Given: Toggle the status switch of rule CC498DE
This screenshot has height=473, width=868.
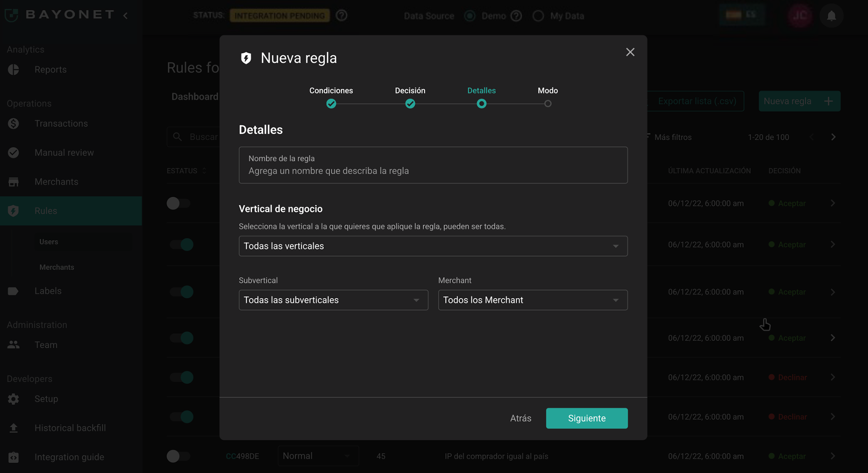Looking at the screenshot, I should click(179, 456).
